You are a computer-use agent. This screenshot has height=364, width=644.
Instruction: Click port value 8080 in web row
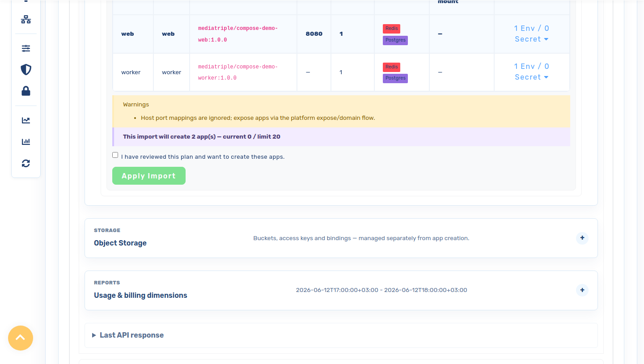click(x=314, y=34)
